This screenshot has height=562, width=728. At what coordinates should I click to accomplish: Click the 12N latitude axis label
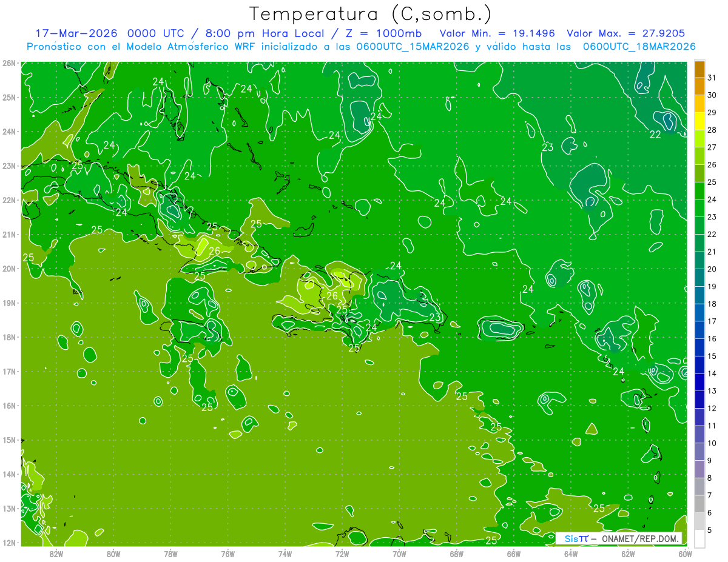(8, 543)
